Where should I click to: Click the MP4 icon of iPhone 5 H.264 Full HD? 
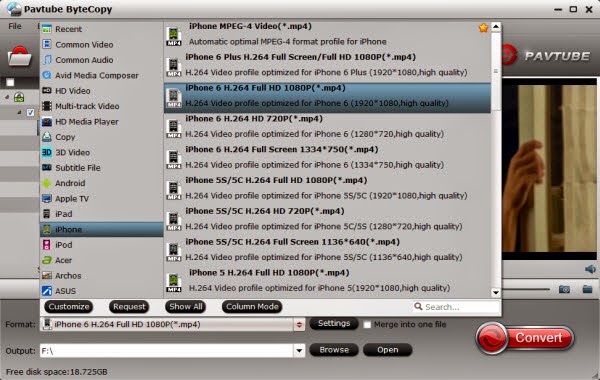174,282
